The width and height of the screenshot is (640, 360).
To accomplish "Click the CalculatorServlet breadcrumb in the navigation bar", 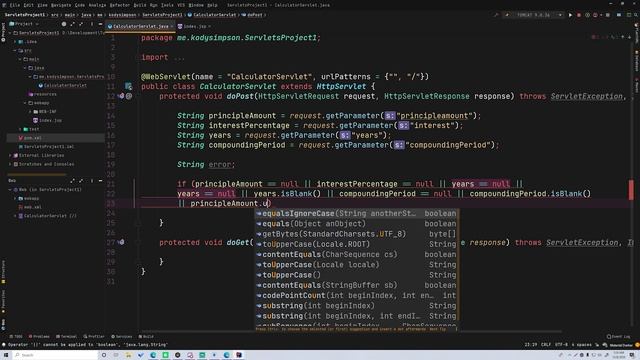I will (x=212, y=15).
